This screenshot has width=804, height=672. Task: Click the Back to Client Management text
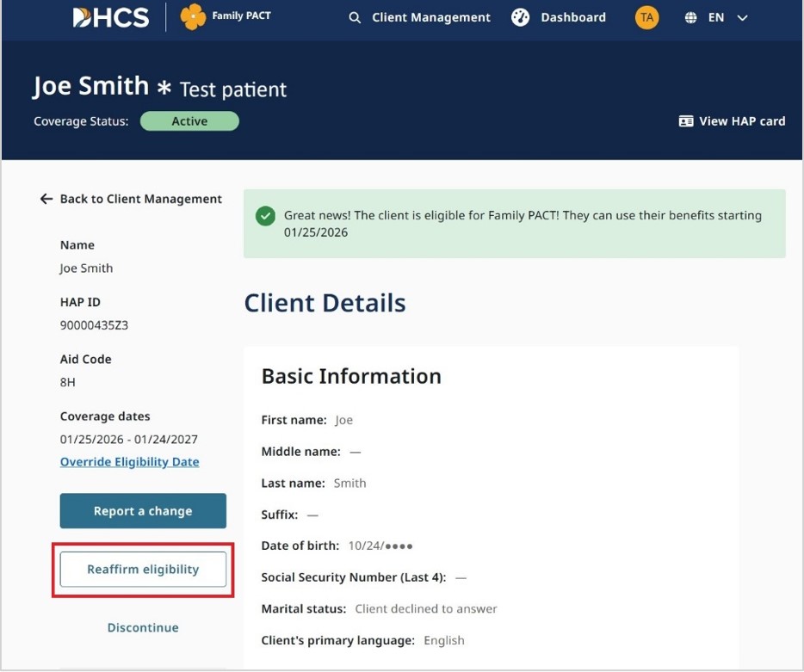pos(140,199)
